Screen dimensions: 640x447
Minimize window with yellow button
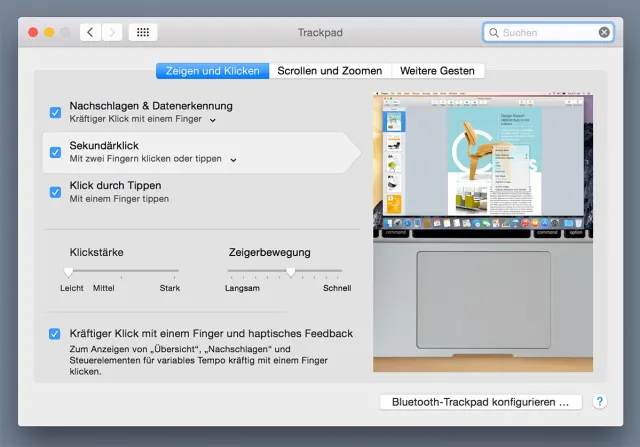(x=49, y=32)
